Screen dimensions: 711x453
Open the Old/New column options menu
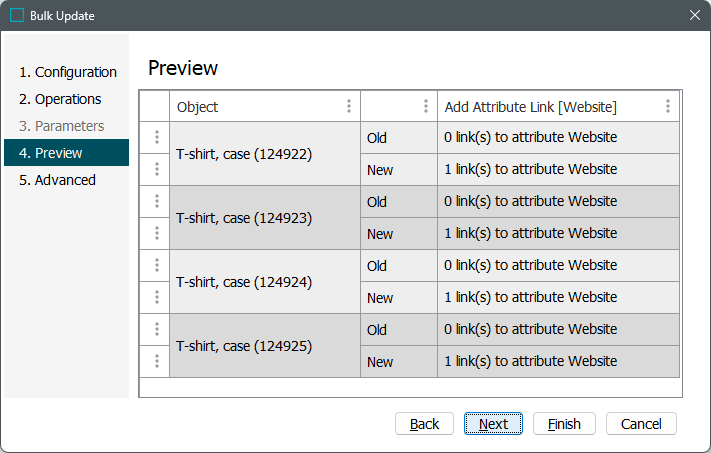tap(426, 106)
